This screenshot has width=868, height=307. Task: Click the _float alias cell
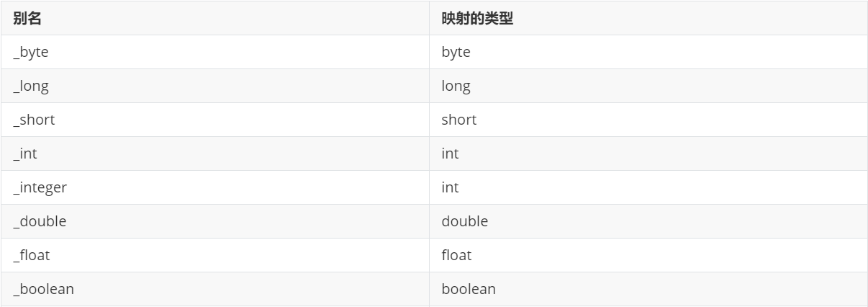[x=32, y=256]
